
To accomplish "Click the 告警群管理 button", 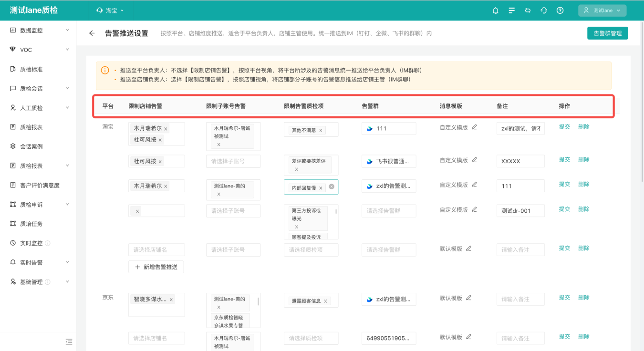I will pyautogui.click(x=607, y=33).
